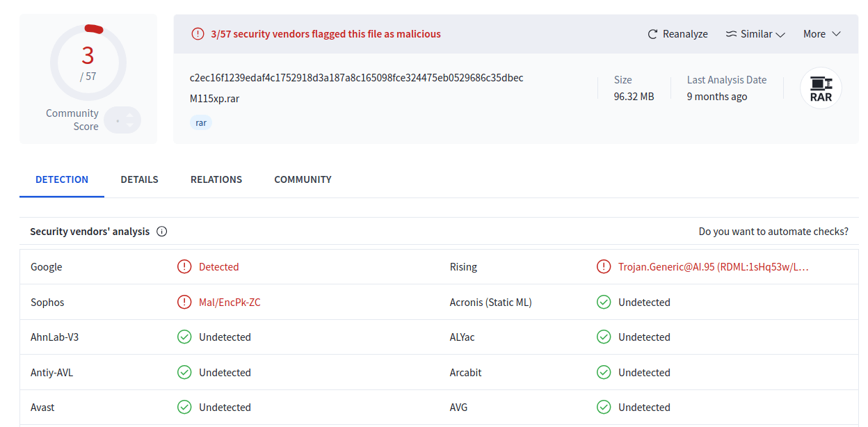Click the green undetected icon beside AVG
Viewport: 868px width, 427px height.
(x=604, y=407)
